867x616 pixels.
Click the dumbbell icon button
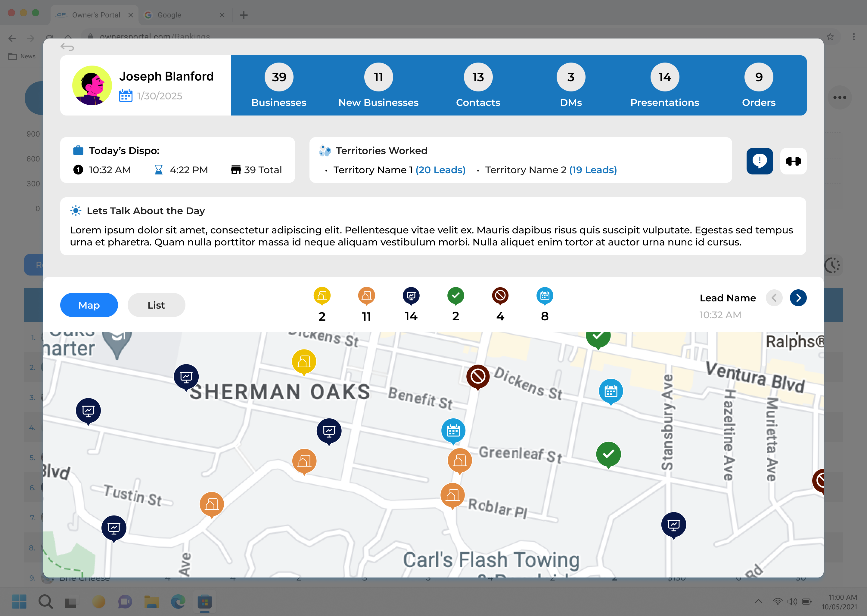tap(793, 161)
